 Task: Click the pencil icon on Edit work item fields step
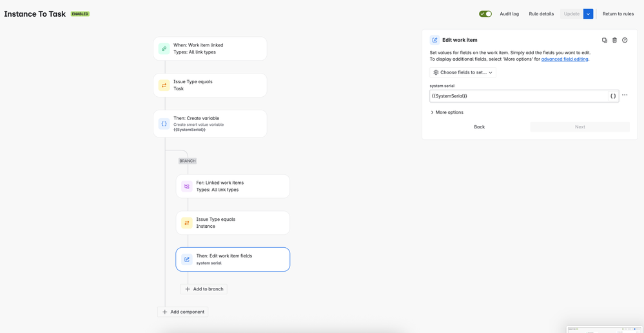tap(187, 259)
